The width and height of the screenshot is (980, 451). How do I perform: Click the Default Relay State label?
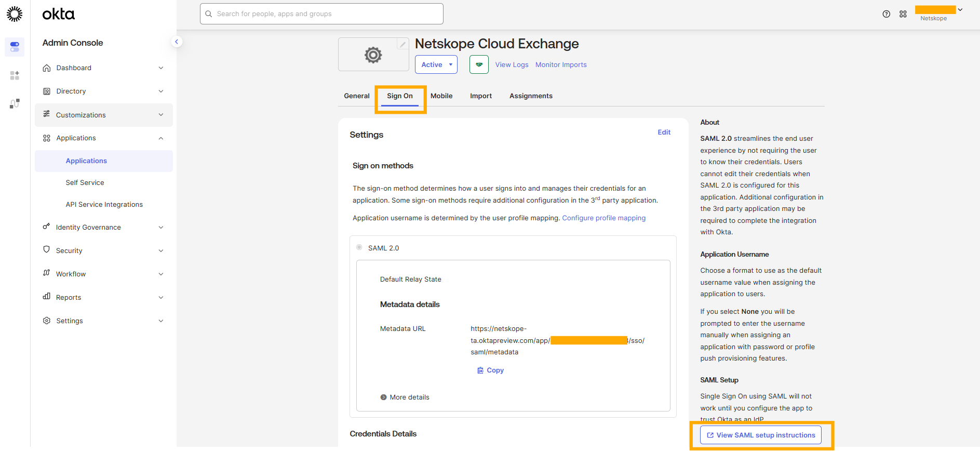[x=410, y=280]
